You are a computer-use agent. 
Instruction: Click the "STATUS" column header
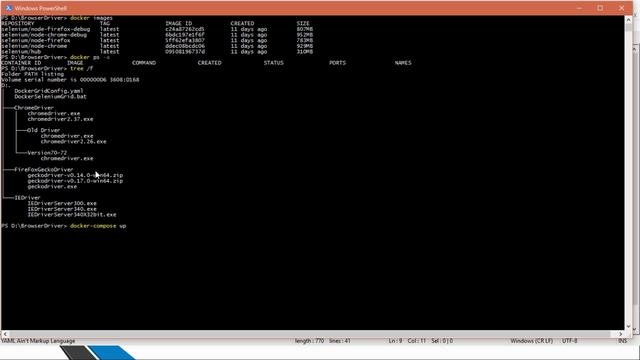click(273, 63)
